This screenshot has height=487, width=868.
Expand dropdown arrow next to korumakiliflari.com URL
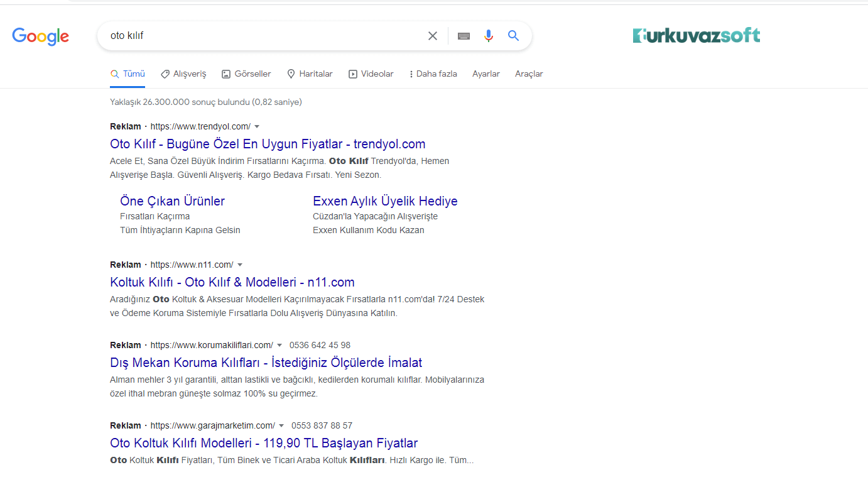(279, 345)
